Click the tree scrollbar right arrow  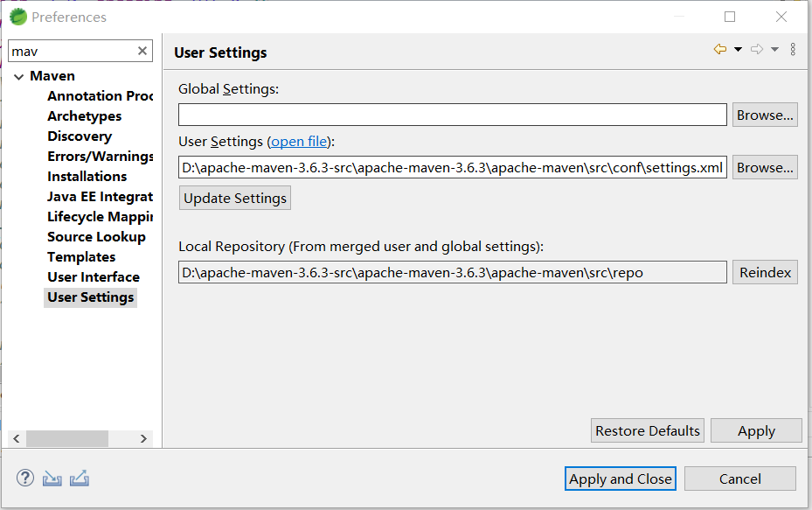tap(143, 438)
